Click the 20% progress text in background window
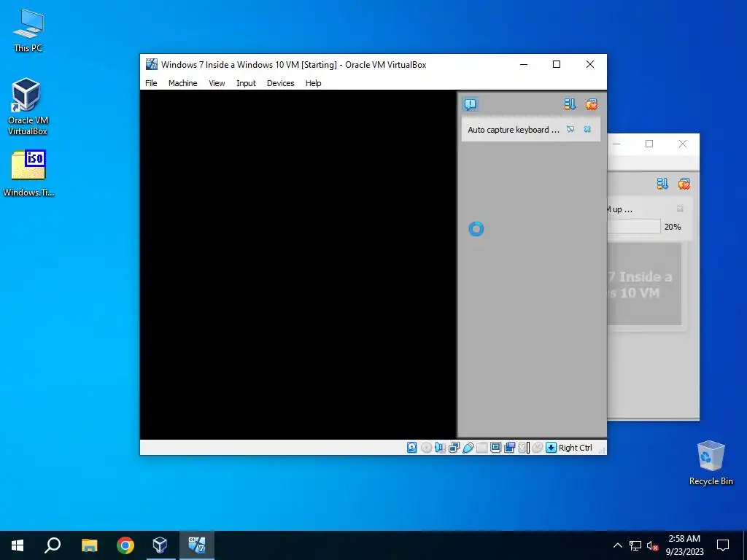 click(x=672, y=227)
